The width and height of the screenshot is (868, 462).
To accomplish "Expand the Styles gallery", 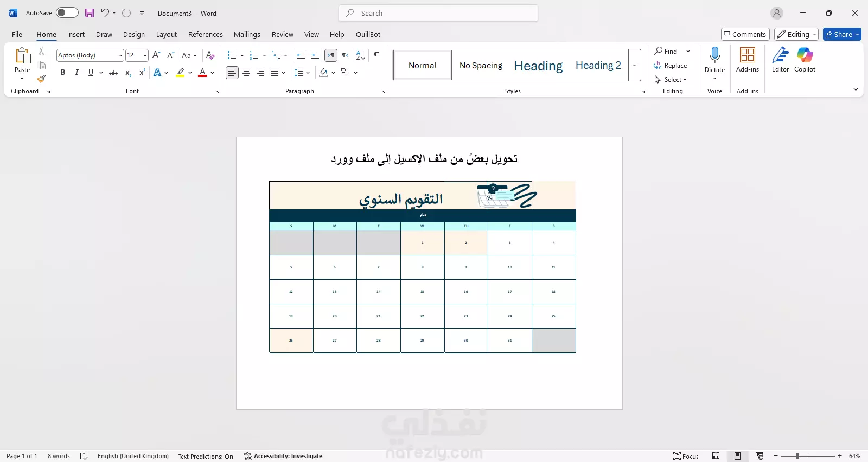I will [634, 65].
